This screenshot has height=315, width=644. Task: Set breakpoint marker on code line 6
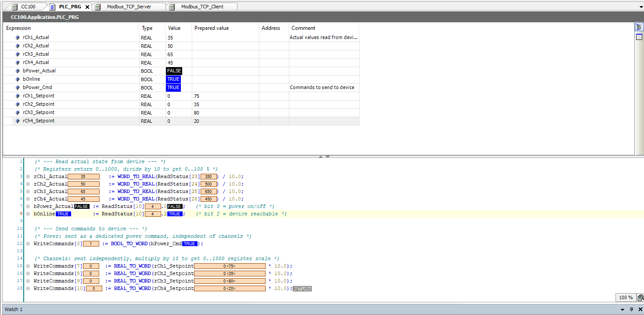28,199
